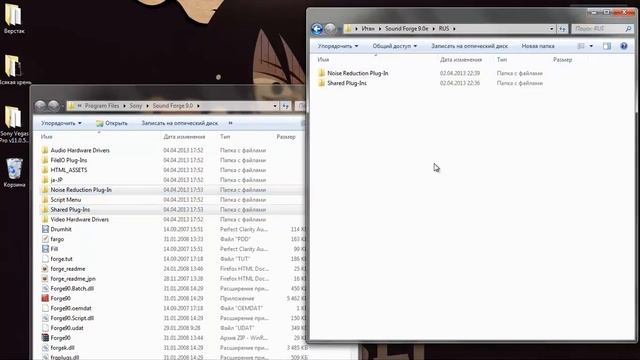This screenshot has width=640, height=360.
Task: Expand toolbar overflow chevron in Sound Forge window
Action: click(231, 123)
